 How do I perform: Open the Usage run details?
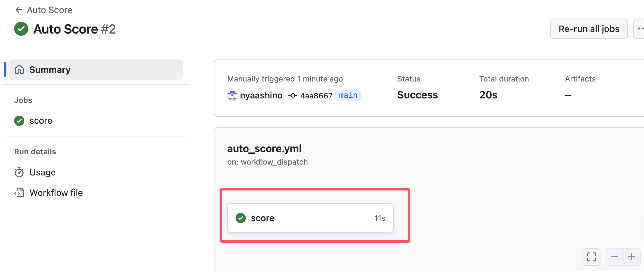[43, 172]
